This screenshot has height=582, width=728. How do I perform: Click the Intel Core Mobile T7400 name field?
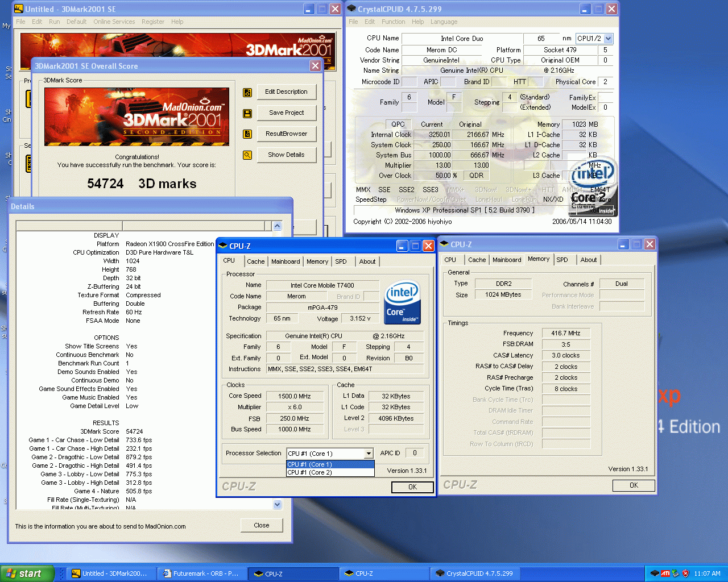pos(322,285)
